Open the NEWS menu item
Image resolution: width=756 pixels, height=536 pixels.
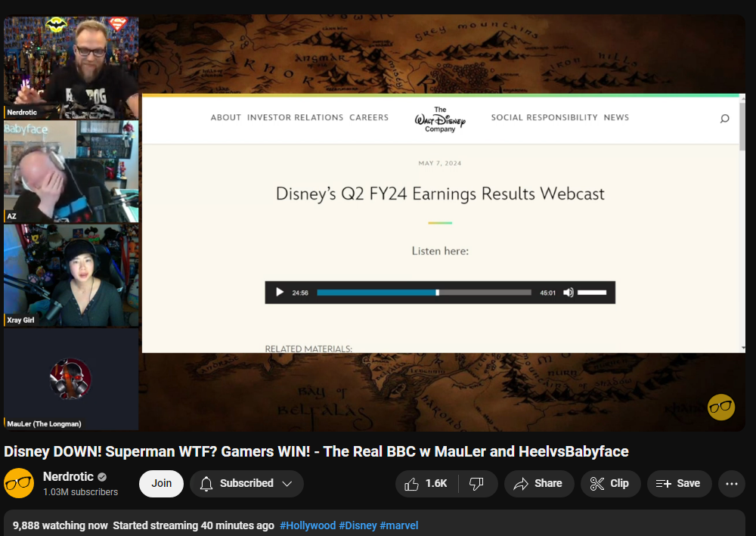pyautogui.click(x=616, y=118)
